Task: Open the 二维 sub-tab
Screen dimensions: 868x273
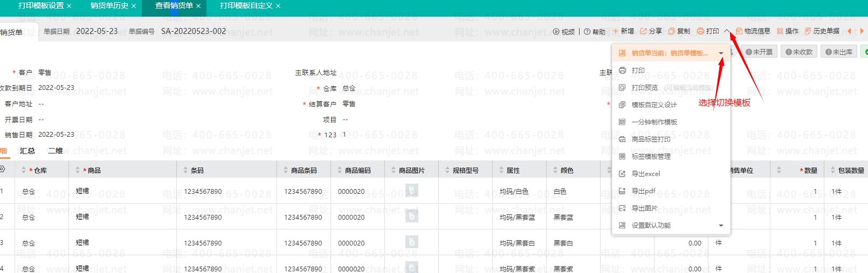Action: click(56, 151)
